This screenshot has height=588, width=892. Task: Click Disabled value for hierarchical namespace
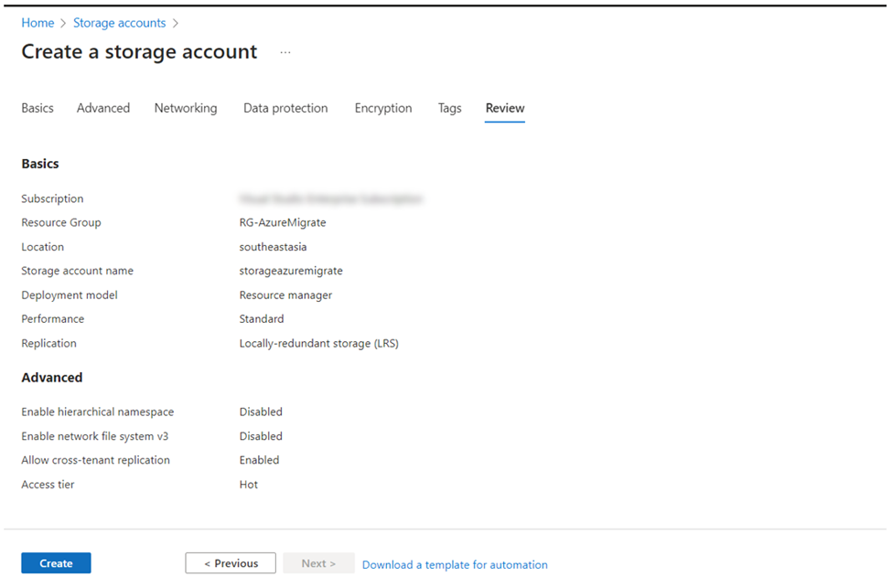[261, 412]
